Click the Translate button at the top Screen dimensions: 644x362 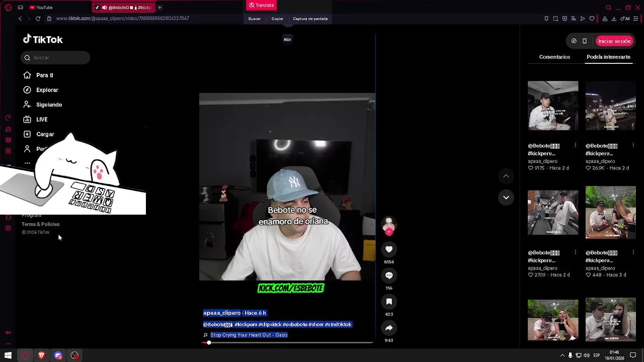261,5
